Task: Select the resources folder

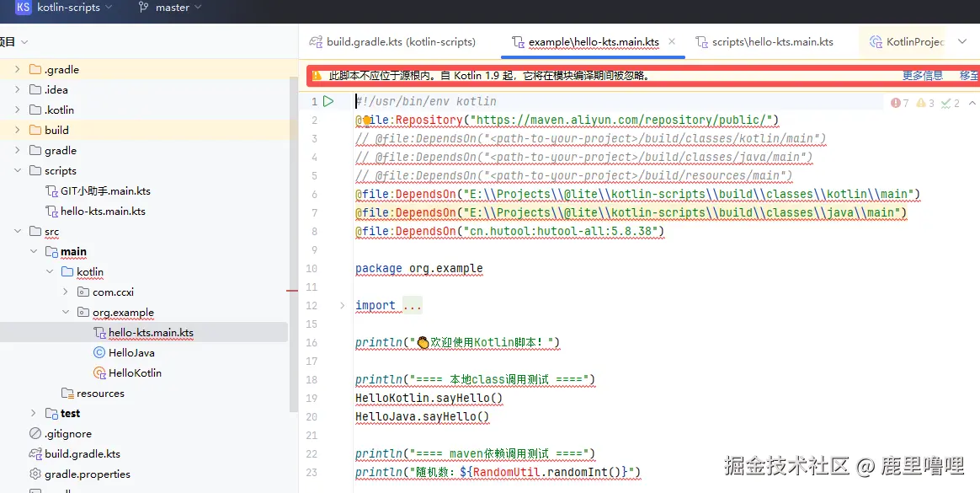Action: (x=100, y=393)
